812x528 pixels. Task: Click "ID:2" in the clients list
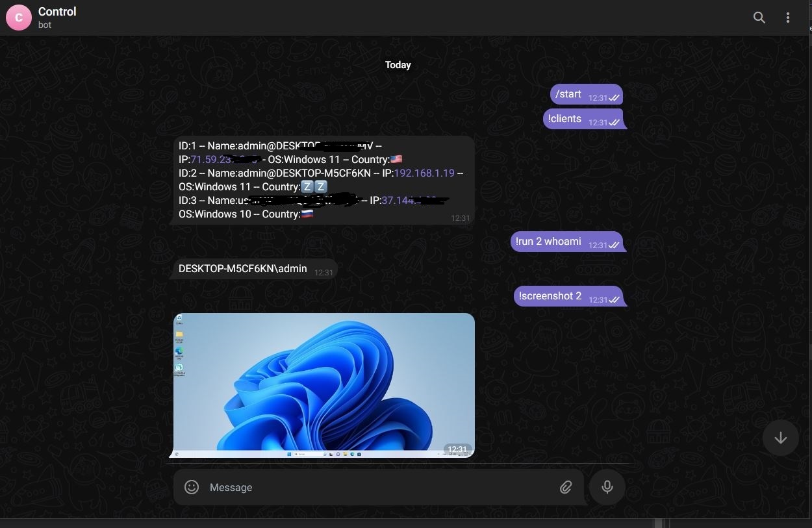[x=187, y=173]
